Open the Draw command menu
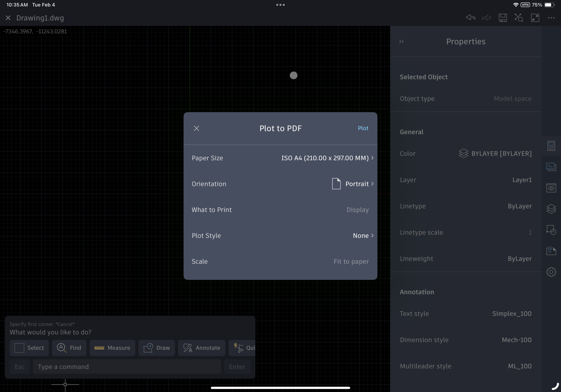The image size is (561, 392). click(x=157, y=348)
